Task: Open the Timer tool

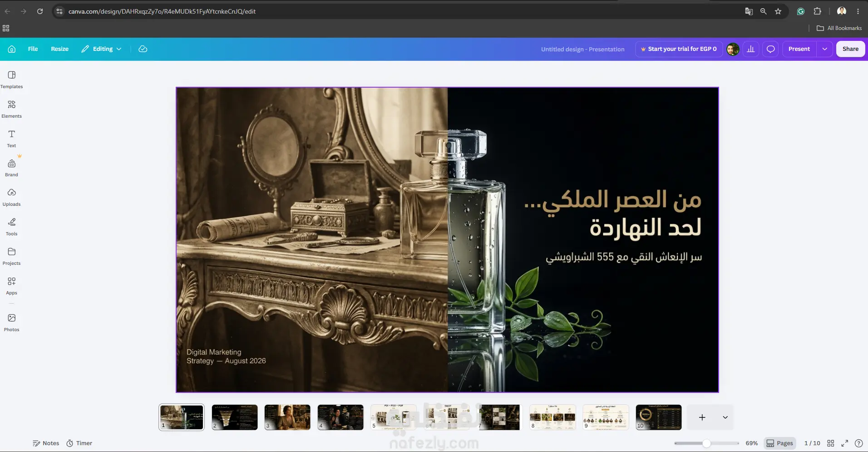Action: pos(79,443)
